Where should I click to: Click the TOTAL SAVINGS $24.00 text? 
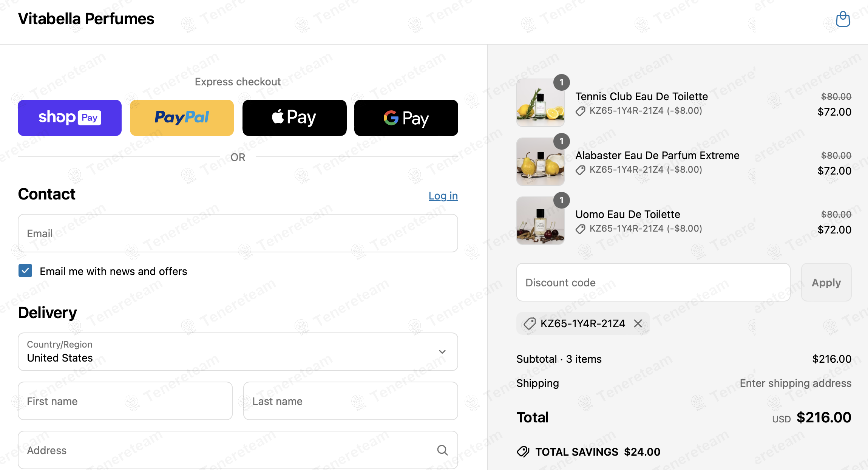[x=598, y=451]
